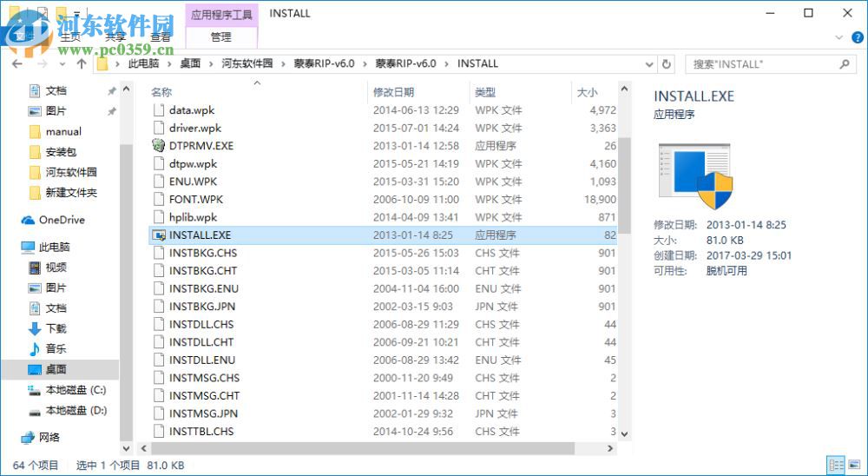The image size is (868, 476).
Task: Click the data.wpk file icon
Action: (159, 110)
